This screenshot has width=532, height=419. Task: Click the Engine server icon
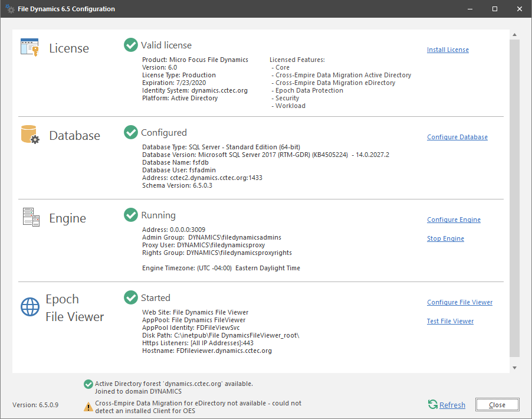tap(29, 218)
